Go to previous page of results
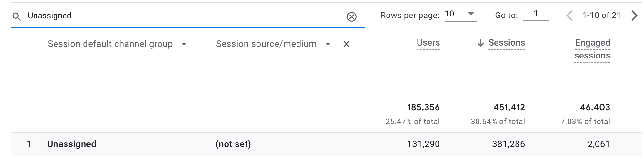The height and width of the screenshot is (159, 644). point(569,16)
